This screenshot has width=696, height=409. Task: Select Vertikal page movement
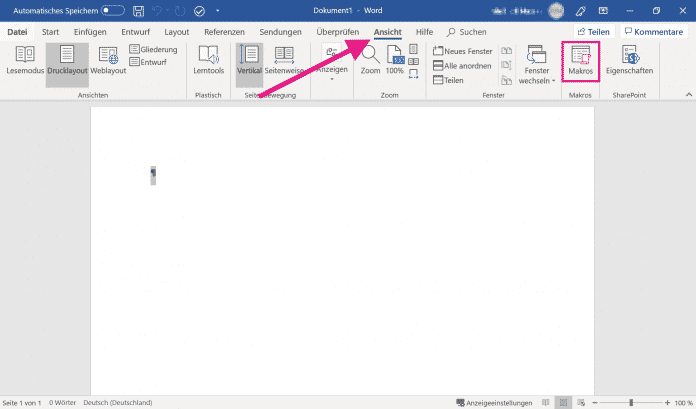coord(250,61)
